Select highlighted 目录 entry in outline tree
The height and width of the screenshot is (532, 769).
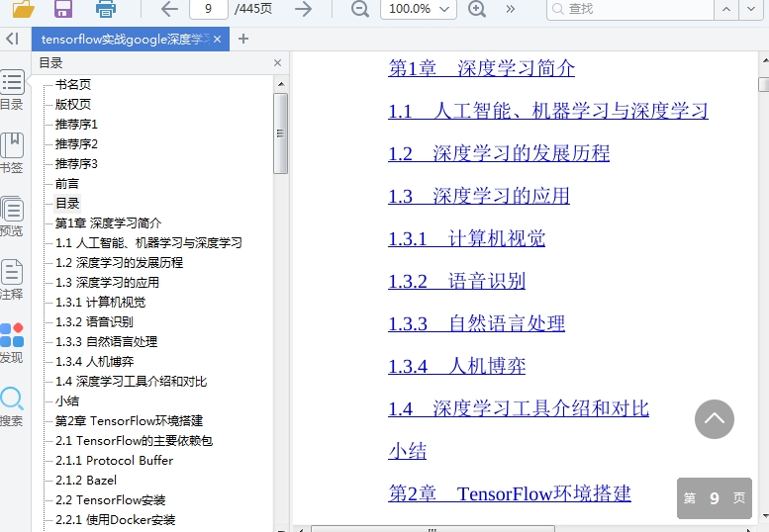[67, 204]
